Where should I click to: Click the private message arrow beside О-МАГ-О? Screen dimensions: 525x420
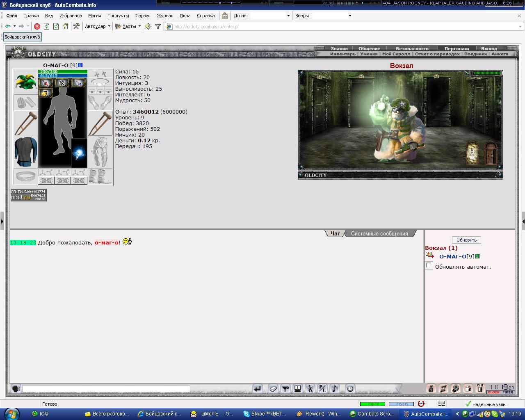pos(430,256)
